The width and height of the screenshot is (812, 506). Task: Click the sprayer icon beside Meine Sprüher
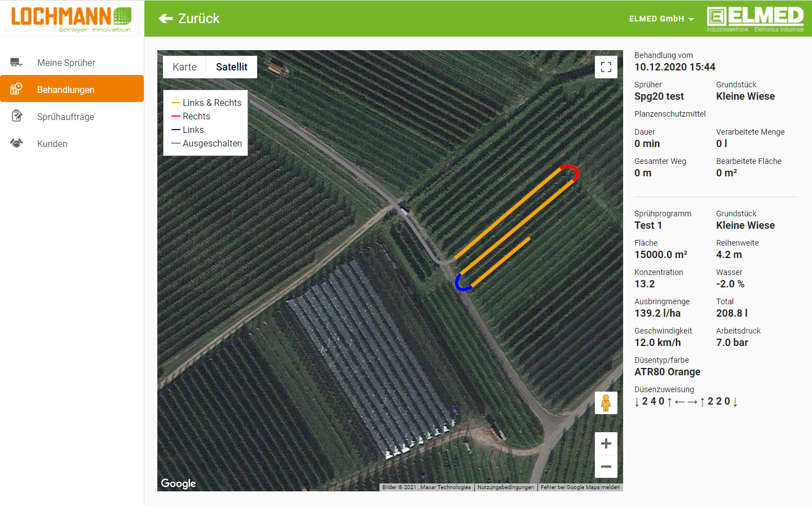tap(16, 63)
